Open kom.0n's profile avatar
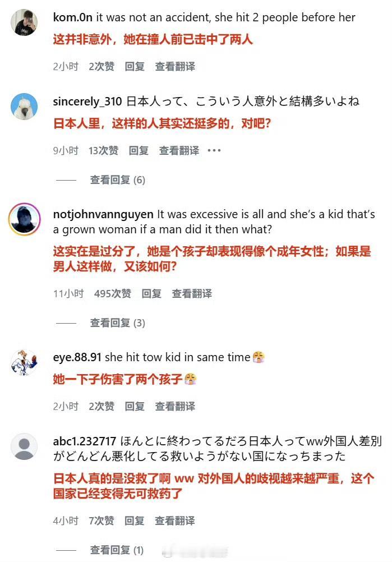This screenshot has width=392, height=562. 24,22
